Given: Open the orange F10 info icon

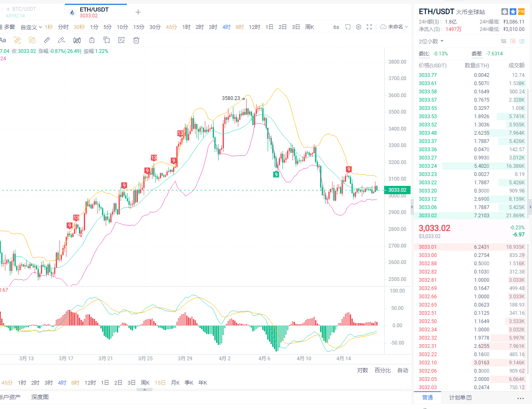Looking at the screenshot, I should pyautogui.click(x=521, y=12).
